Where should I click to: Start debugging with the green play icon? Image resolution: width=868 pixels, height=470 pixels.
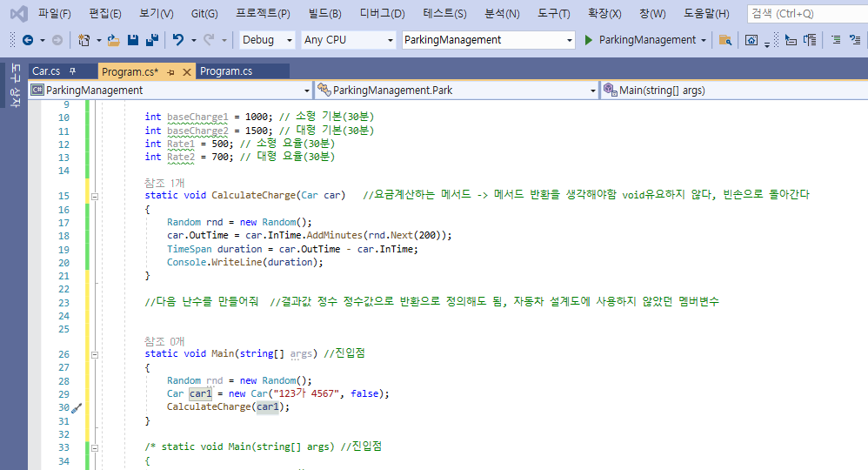[589, 40]
